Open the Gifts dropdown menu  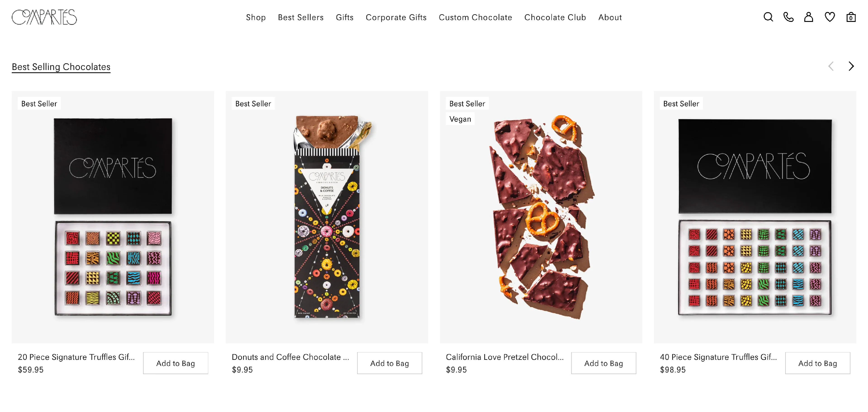pos(344,17)
